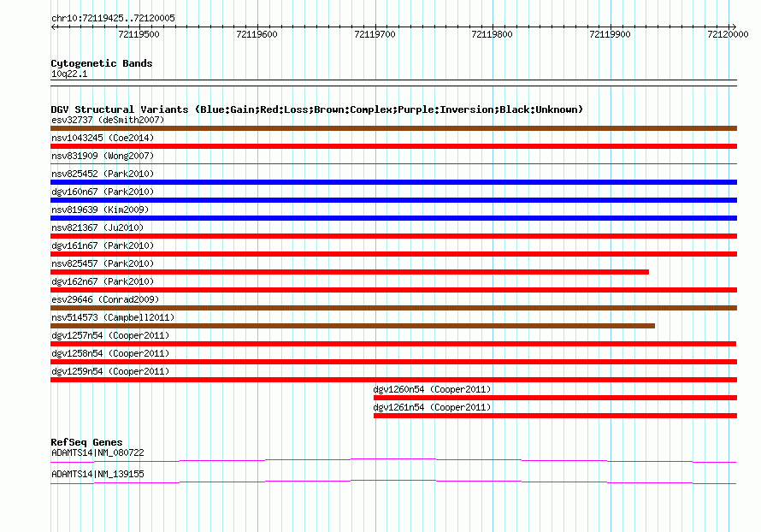Click the ruler's left arrowhead
761x532 pixels.
(53, 27)
